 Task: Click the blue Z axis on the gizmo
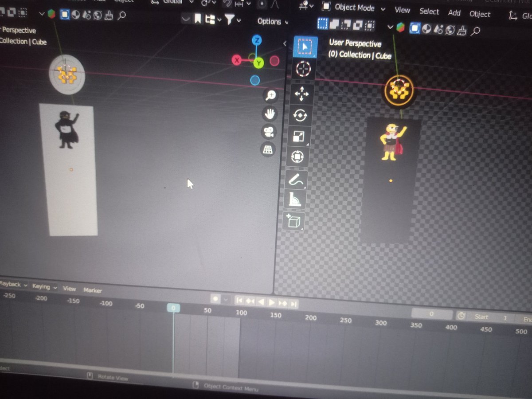tap(256, 41)
